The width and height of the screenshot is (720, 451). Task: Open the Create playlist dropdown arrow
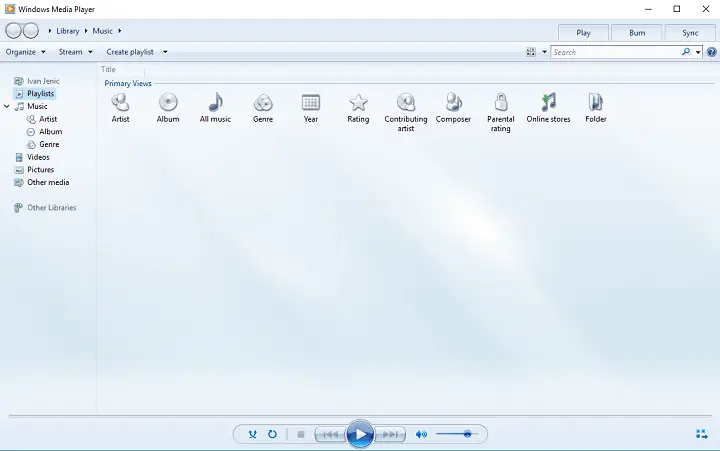tap(165, 52)
